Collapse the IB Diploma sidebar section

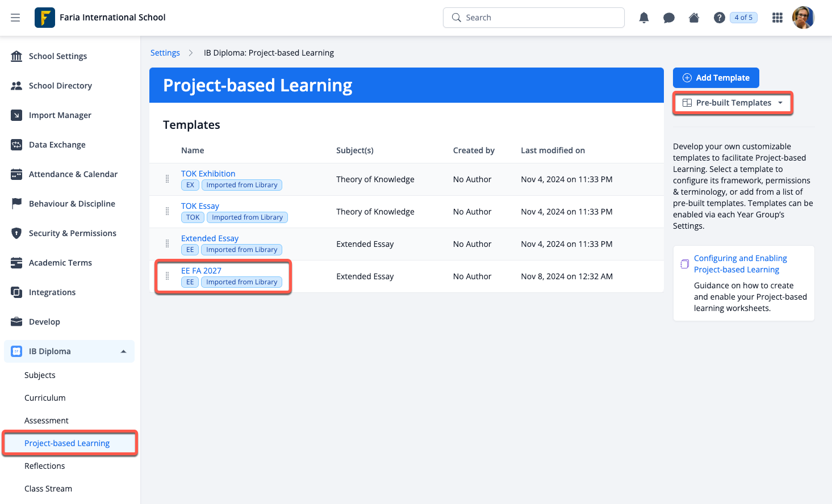click(x=123, y=351)
